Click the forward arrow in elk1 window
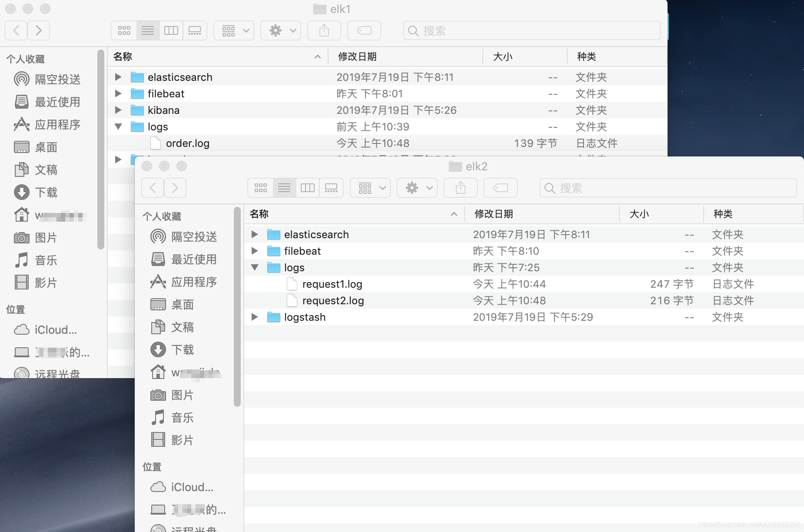This screenshot has height=532, width=804. tap(39, 30)
